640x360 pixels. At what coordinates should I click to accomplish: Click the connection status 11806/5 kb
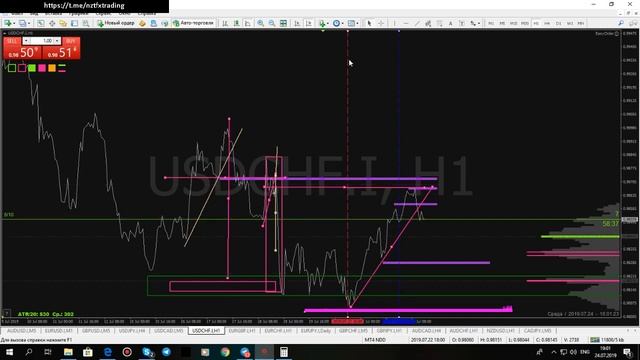[607, 340]
